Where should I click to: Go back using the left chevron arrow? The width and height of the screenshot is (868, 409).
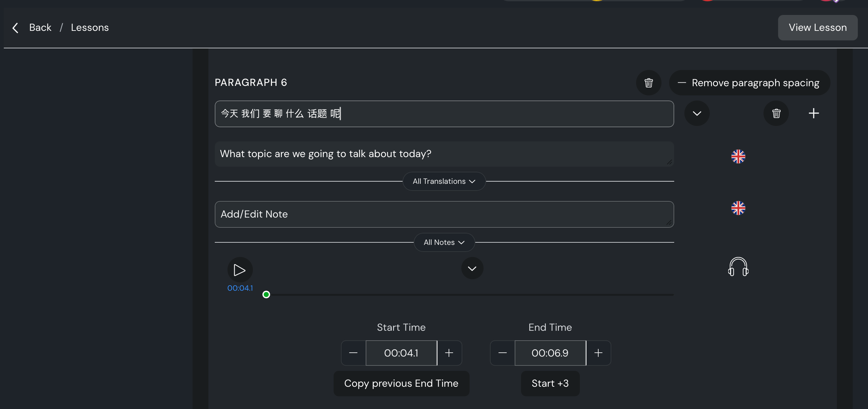(x=15, y=28)
